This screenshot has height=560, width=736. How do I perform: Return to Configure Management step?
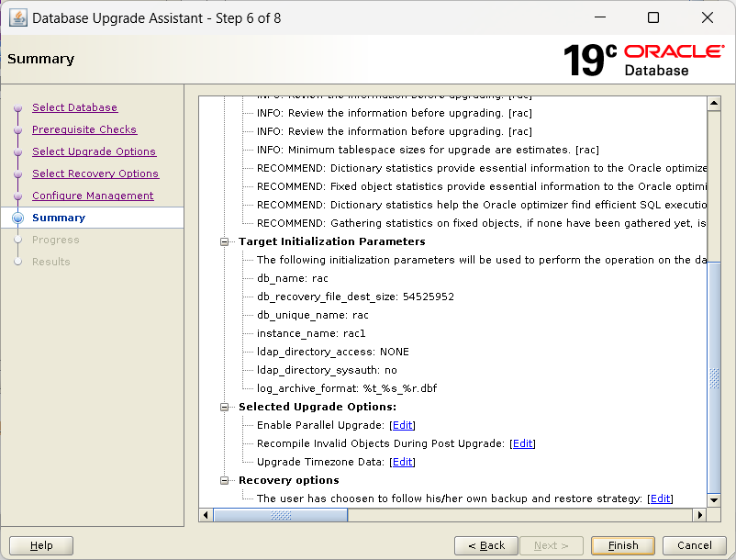pos(93,196)
